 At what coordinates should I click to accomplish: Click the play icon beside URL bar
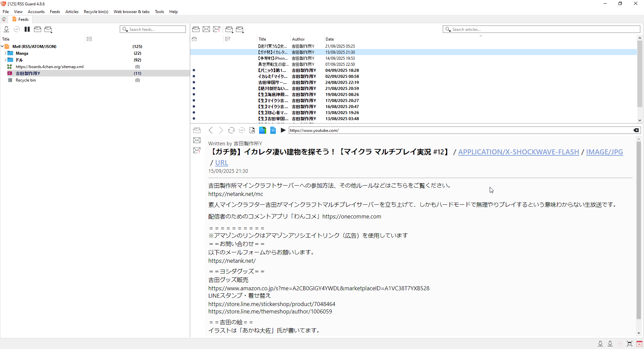click(283, 130)
